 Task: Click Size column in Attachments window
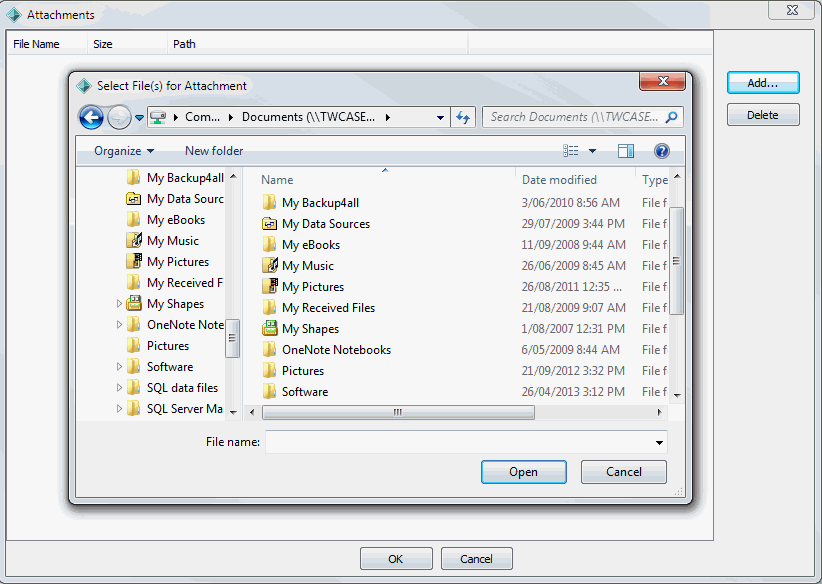click(x=127, y=44)
